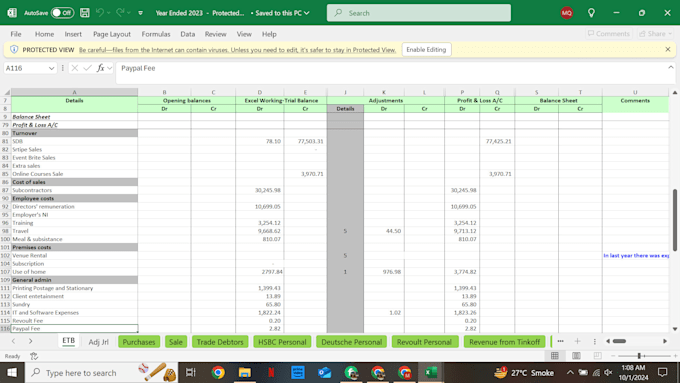Click the formula bar Cancel X icon

click(75, 68)
